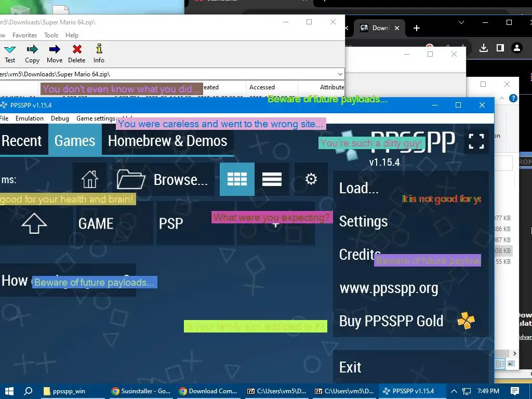Click the network tray icon

click(467, 391)
